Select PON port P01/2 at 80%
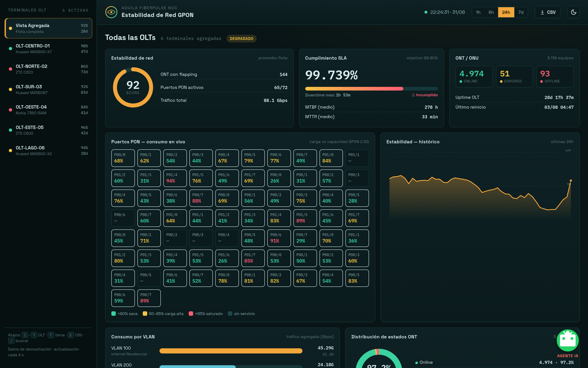Screen dimensions: 588x368 point(123,258)
